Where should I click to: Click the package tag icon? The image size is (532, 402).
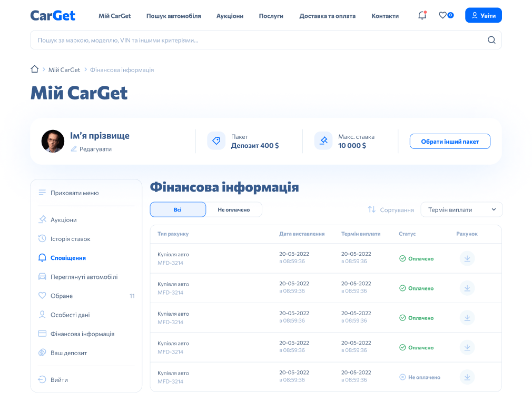pos(216,141)
